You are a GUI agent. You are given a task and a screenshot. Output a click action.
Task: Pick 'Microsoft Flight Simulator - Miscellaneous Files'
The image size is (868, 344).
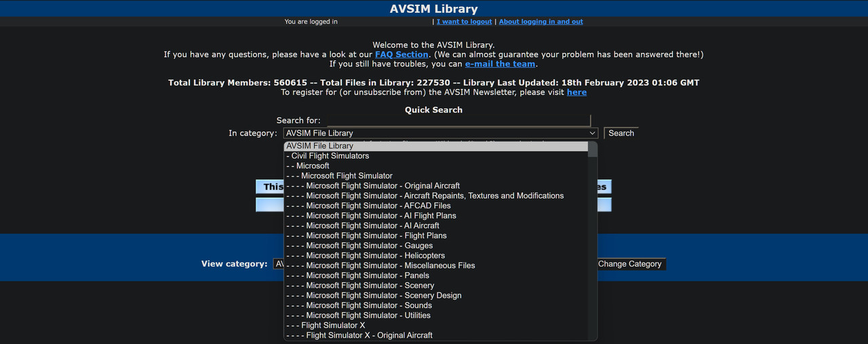point(436,265)
